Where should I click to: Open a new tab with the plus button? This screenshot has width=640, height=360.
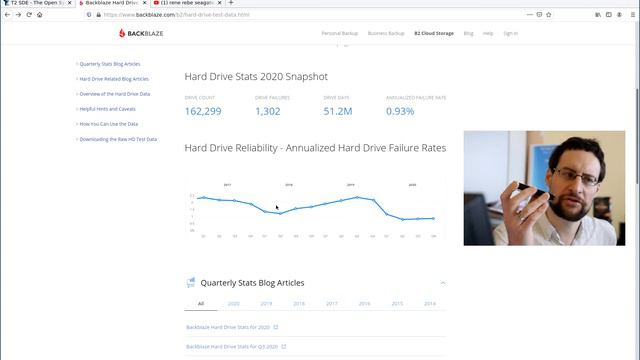[x=231, y=3]
